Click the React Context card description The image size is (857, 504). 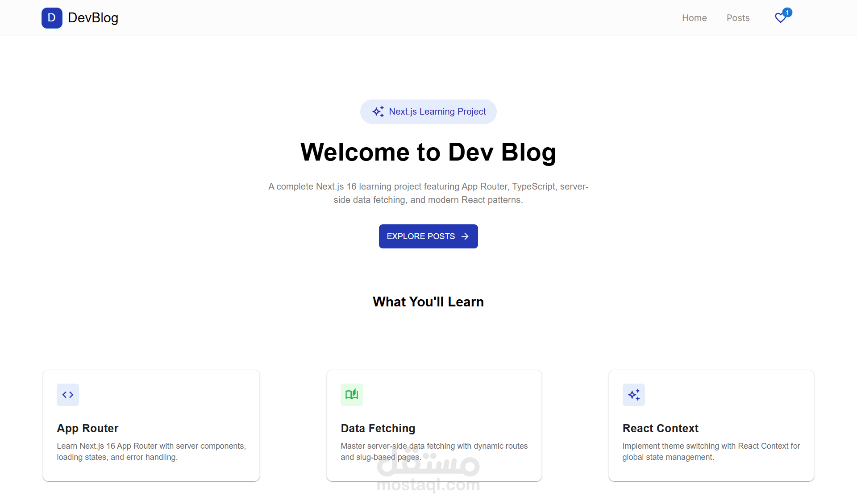(x=711, y=451)
